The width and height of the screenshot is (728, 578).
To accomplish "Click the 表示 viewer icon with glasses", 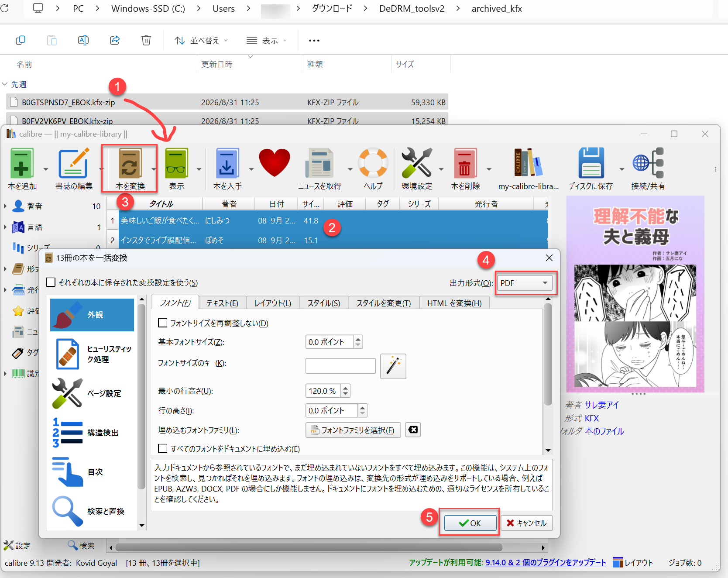I will pos(176,163).
